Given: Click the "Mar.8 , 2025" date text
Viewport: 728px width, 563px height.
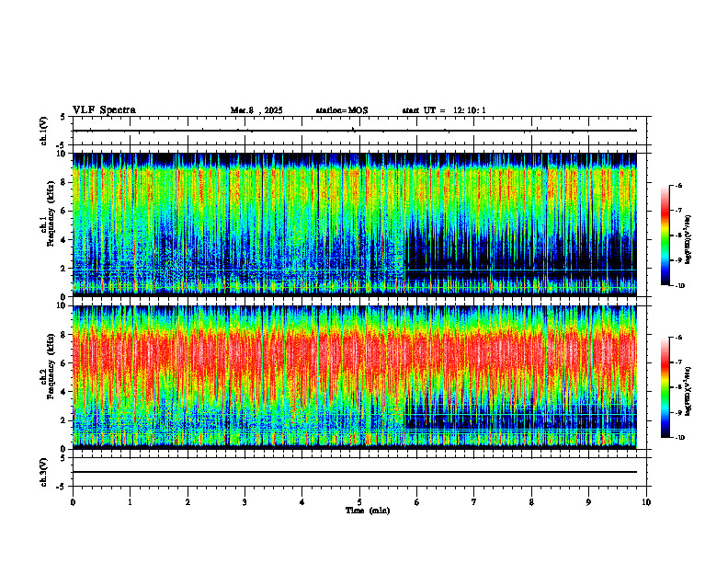Looking at the screenshot, I should click(256, 110).
